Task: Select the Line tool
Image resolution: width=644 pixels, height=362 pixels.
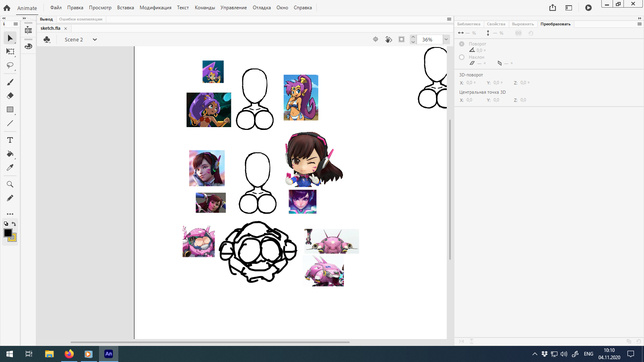Action: coord(10,123)
